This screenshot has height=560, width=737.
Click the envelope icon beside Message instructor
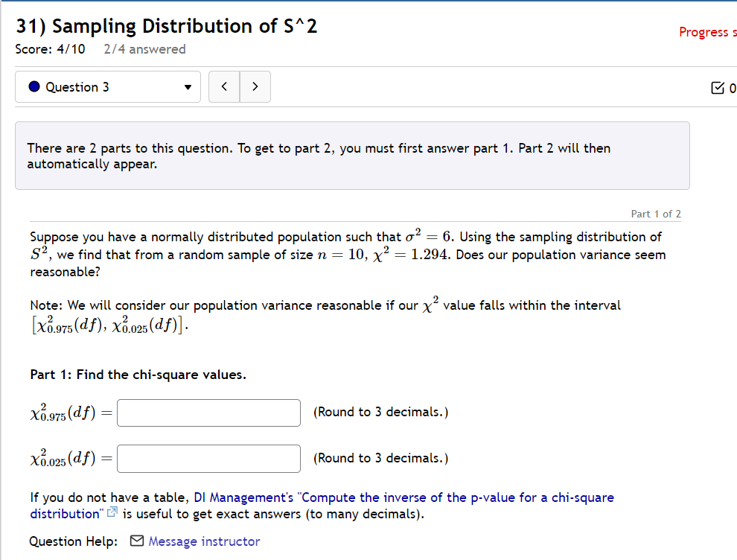coord(137,541)
